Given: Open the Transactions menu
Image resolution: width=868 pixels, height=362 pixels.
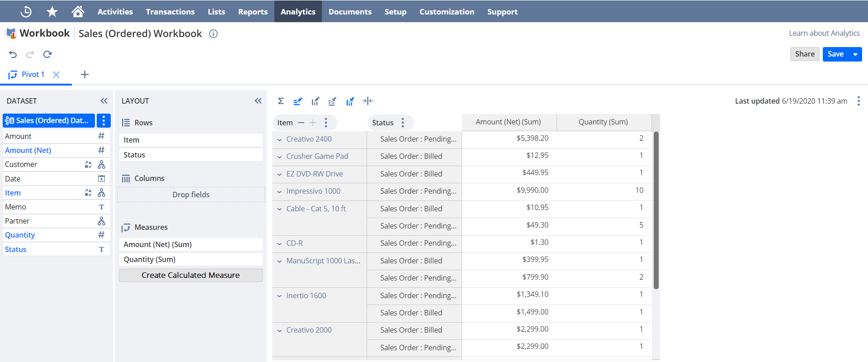Looking at the screenshot, I should pos(170,11).
